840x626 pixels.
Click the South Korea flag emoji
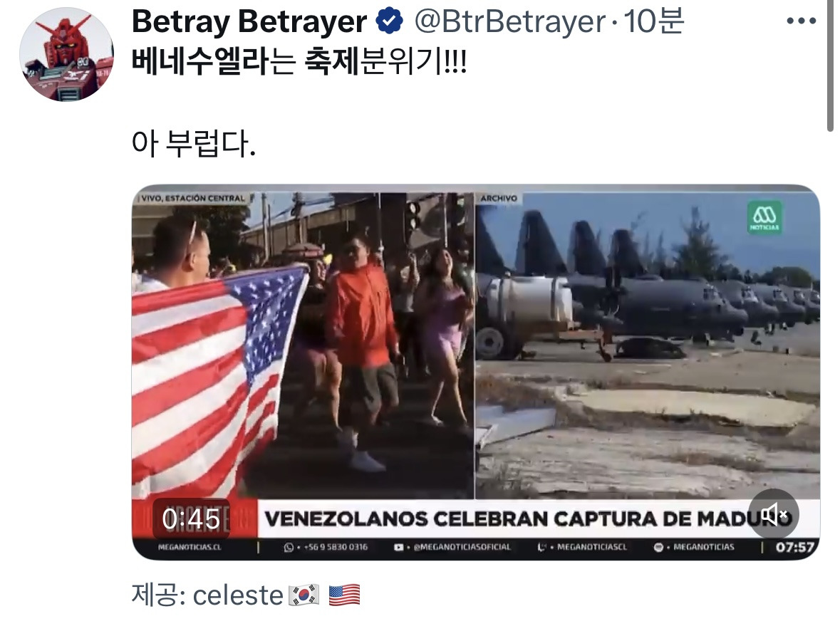pos(304,595)
